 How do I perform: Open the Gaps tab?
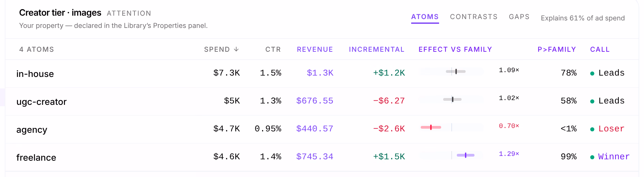coord(519,17)
